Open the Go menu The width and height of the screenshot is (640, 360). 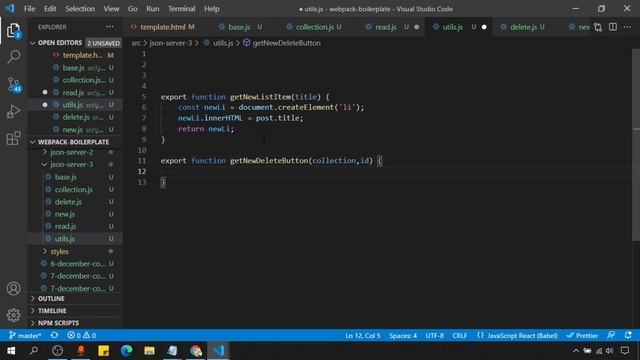point(133,9)
